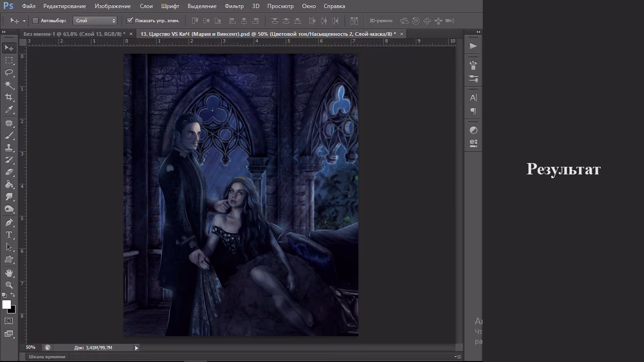The width and height of the screenshot is (644, 362).
Task: Click the 50% zoom level field
Action: 31,347
